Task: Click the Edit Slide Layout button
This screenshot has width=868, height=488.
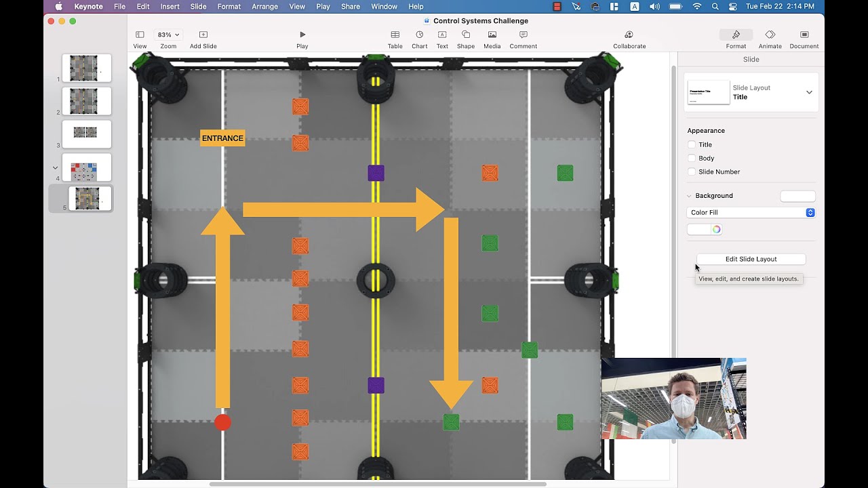Action: tap(751, 259)
